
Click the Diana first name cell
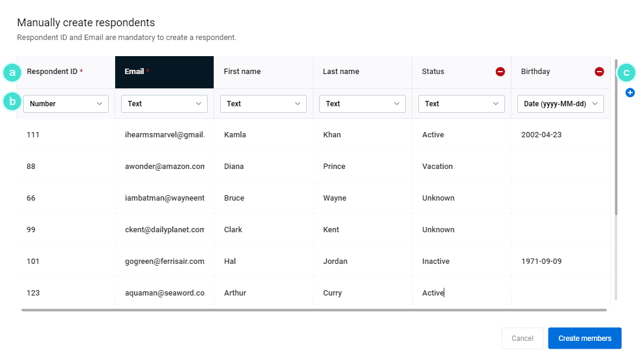tap(263, 166)
